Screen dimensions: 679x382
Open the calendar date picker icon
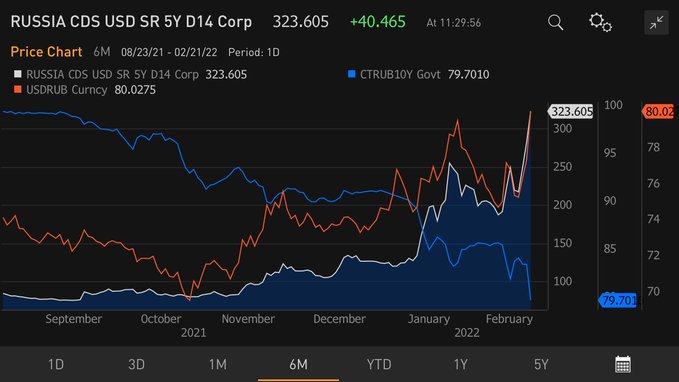623,364
